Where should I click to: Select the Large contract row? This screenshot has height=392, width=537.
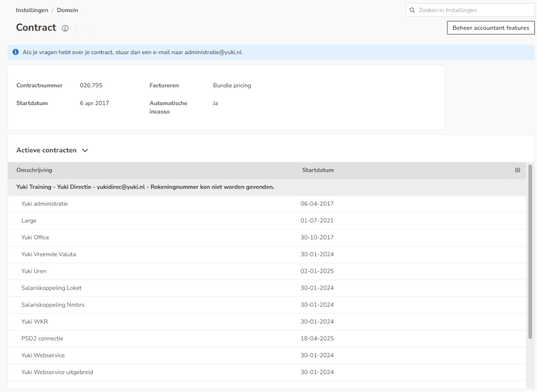267,221
